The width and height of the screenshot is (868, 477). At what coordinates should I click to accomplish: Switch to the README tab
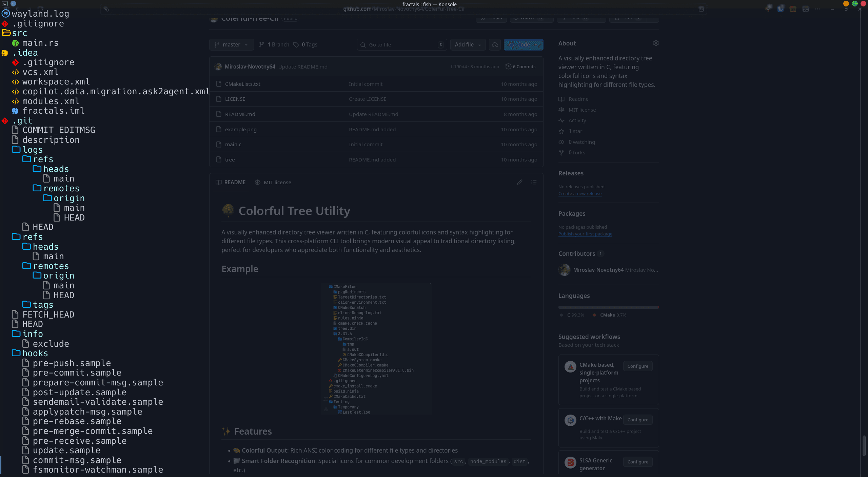point(230,182)
